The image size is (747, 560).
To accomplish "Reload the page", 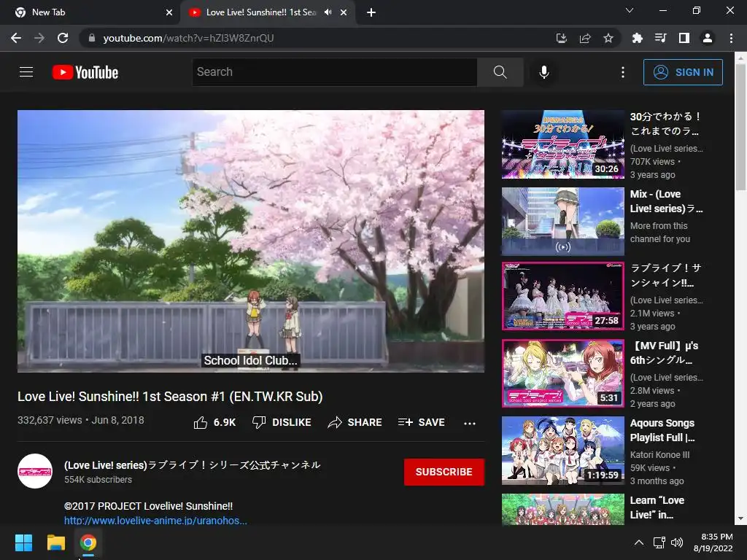I will pos(63,38).
